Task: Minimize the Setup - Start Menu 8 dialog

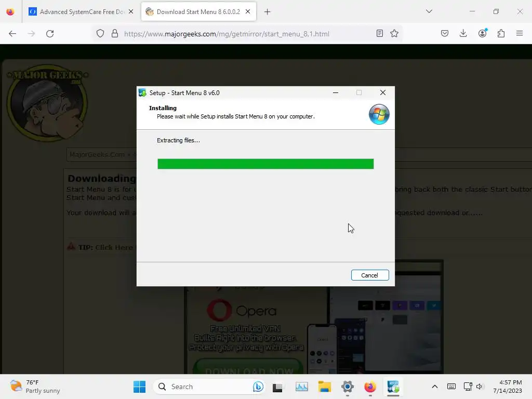Action: click(x=336, y=92)
